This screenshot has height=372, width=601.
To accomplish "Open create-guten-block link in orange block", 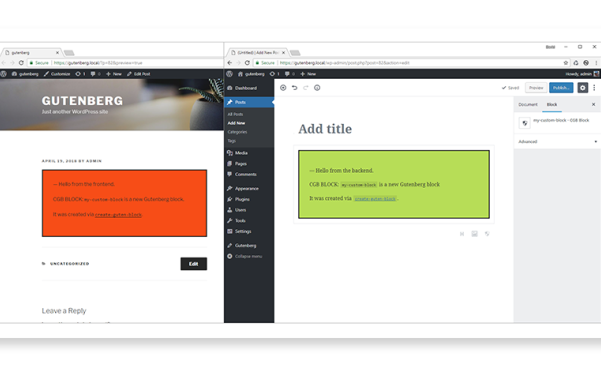I will click(x=118, y=215).
